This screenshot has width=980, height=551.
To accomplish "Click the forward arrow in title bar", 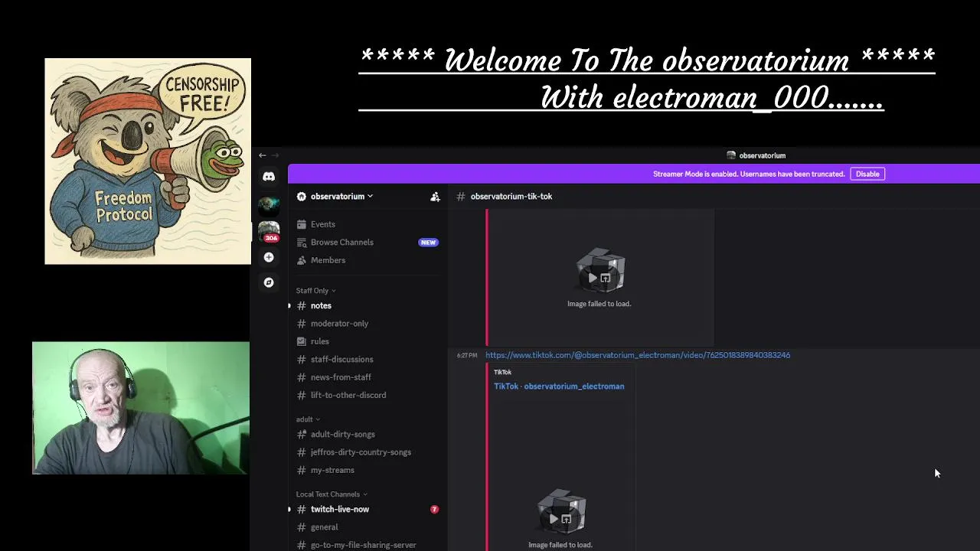I will pyautogui.click(x=275, y=155).
